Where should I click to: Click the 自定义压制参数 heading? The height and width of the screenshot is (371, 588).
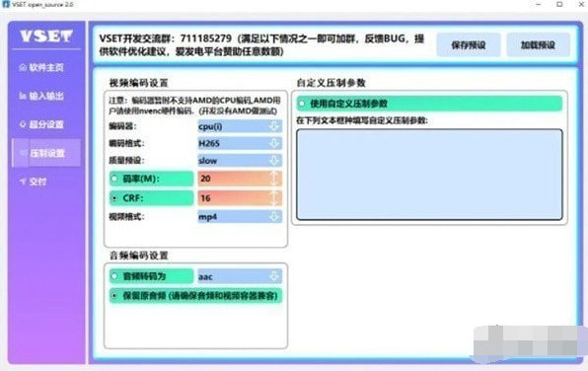click(331, 83)
